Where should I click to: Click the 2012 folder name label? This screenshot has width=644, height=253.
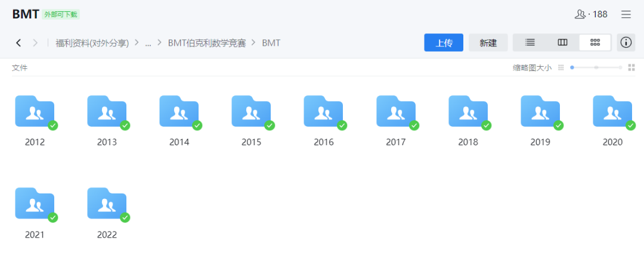[x=35, y=142]
